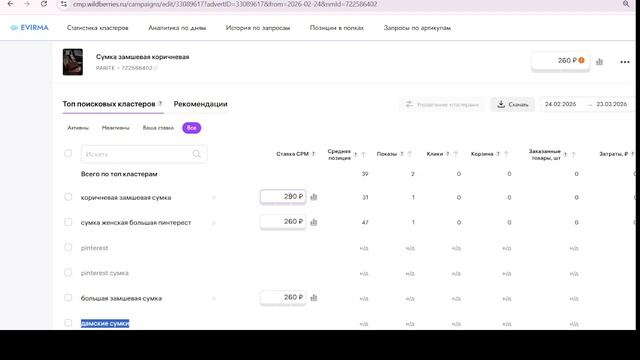Open the three-dot more options menu
Viewport: 640px width, 360px height.
625,62
